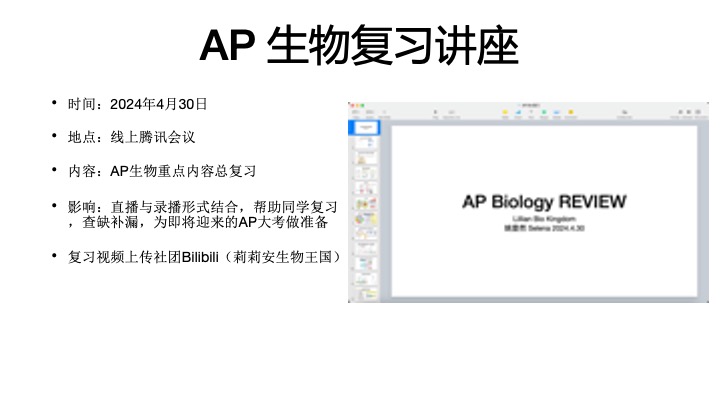Open the Media insert icon

pos(558,113)
